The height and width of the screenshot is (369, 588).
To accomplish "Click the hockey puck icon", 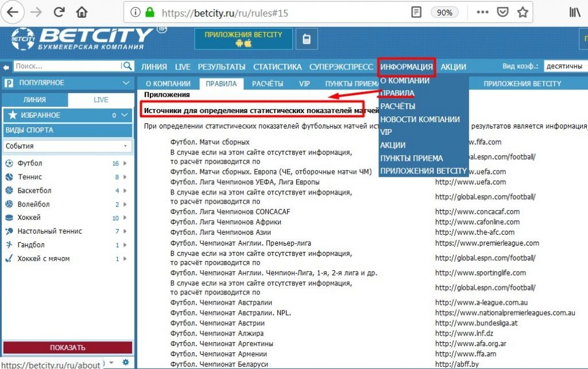I will click(9, 217).
